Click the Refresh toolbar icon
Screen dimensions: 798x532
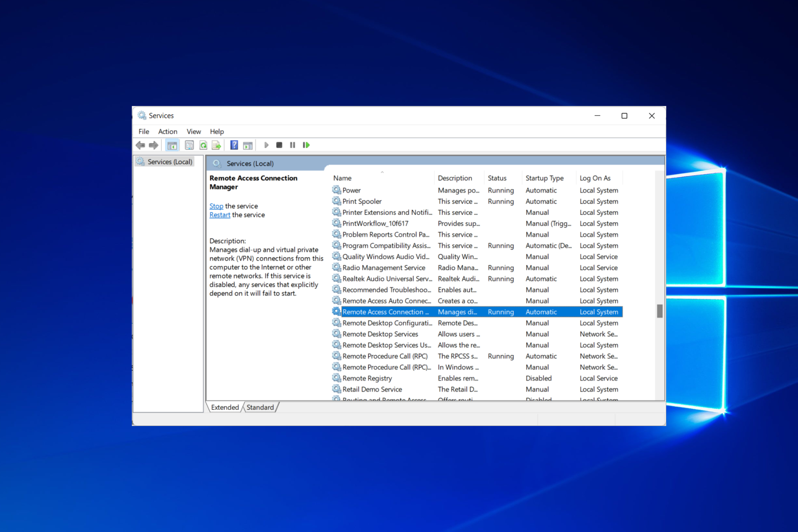point(203,145)
